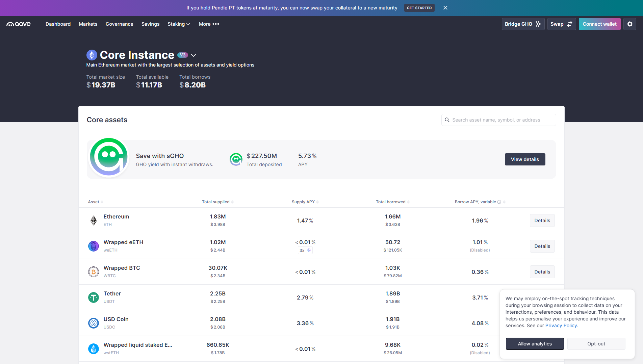Click the Opt-out button
This screenshot has width=643, height=364.
coord(596,344)
